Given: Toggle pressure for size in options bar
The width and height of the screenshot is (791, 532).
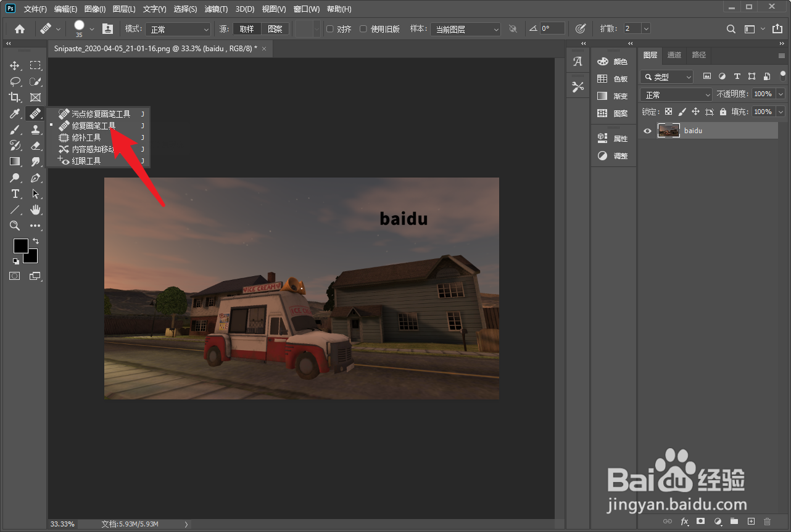Looking at the screenshot, I should tap(580, 28).
